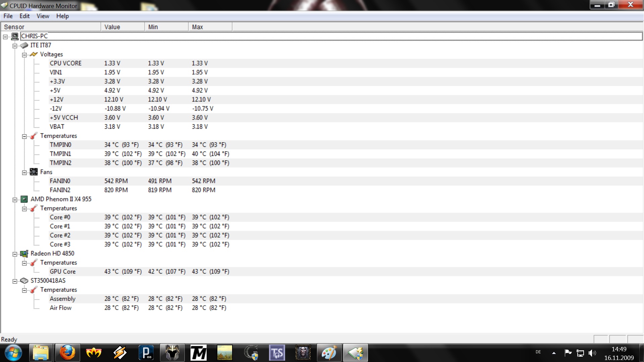
Task: Select the TMPIN1 temperature row
Action: [345, 154]
